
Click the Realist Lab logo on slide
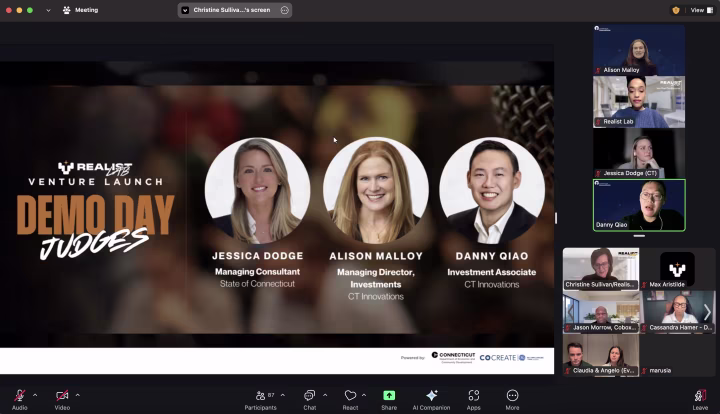coord(95,168)
